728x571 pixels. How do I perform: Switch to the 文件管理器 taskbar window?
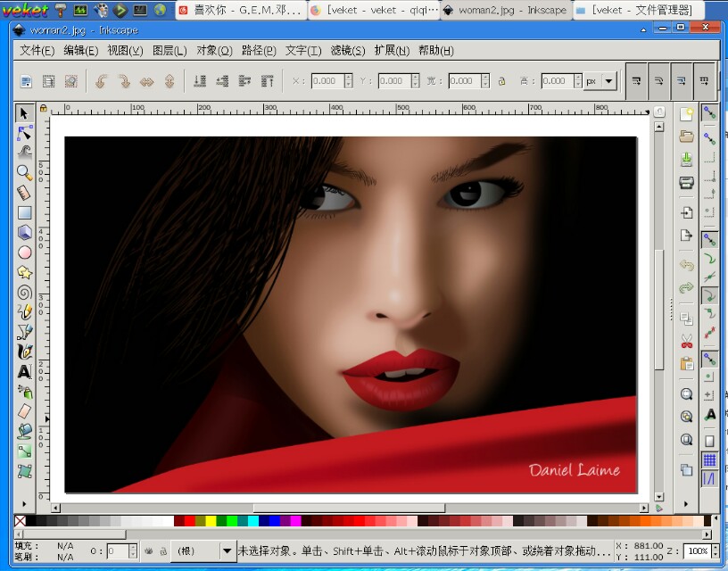click(x=633, y=11)
